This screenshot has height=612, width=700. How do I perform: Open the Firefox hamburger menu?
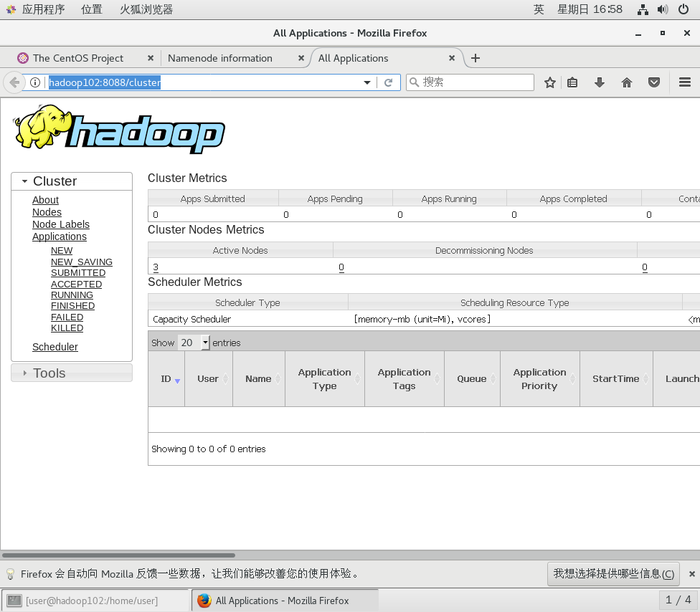point(685,82)
